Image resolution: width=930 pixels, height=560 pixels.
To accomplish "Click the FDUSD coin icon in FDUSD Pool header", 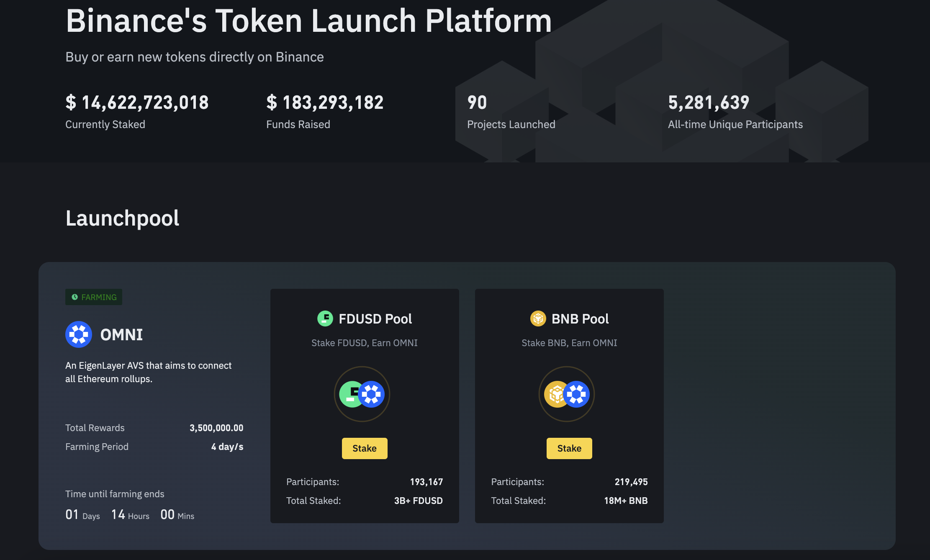I will [325, 319].
